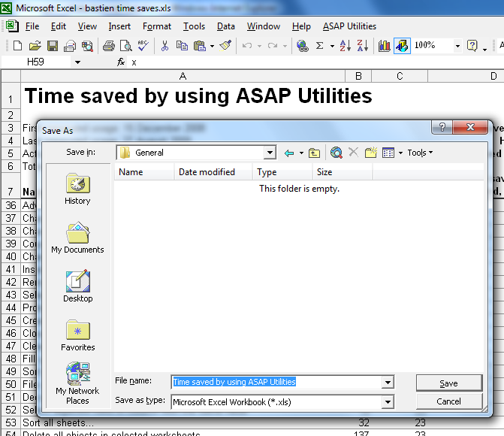Expand the Save in folder dropdown
This screenshot has width=504, height=436.
(x=270, y=153)
